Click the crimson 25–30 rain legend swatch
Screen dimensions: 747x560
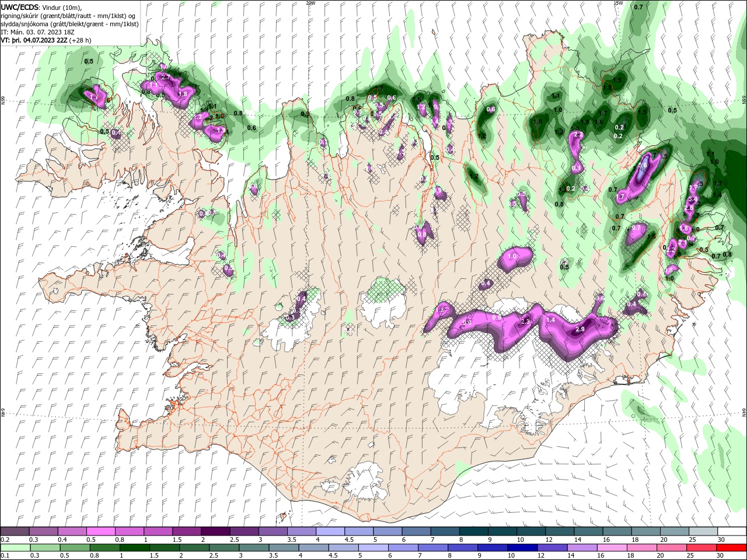click(702, 548)
